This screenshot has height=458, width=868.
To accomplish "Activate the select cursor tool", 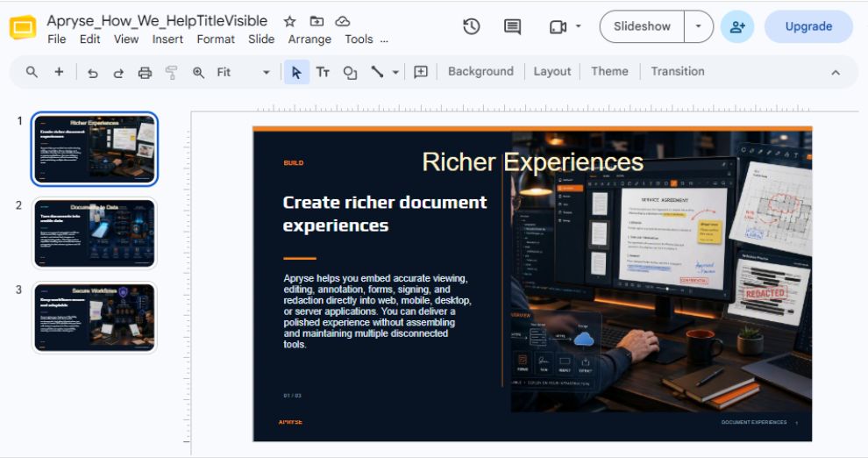I will [296, 72].
